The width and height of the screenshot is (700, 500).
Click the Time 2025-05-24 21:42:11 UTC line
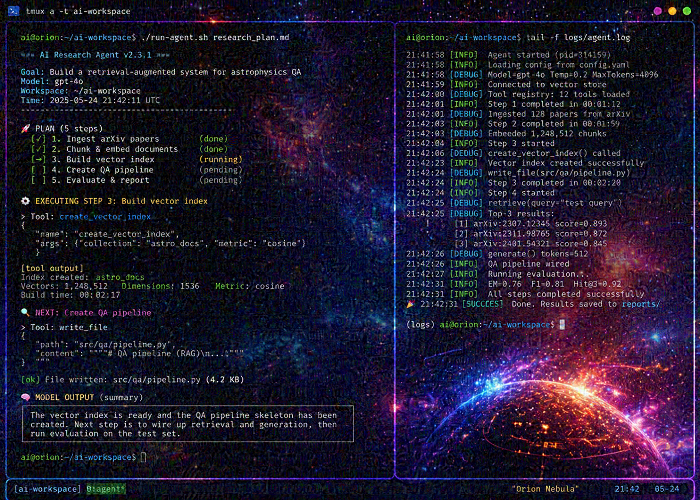point(90,100)
